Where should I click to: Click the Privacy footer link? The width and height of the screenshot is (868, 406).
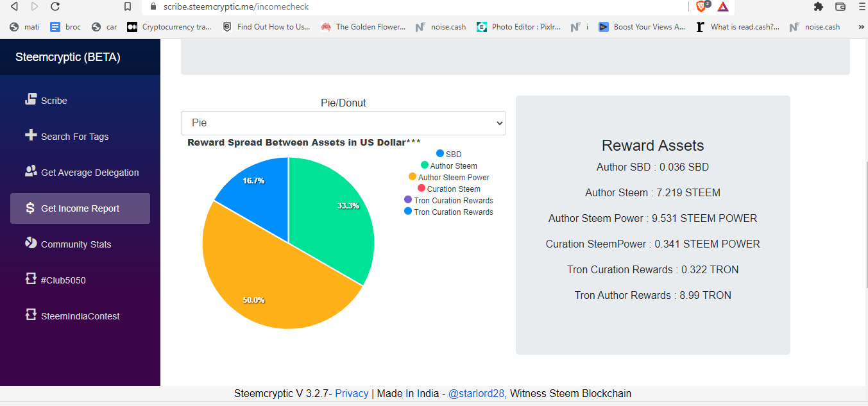click(352, 394)
